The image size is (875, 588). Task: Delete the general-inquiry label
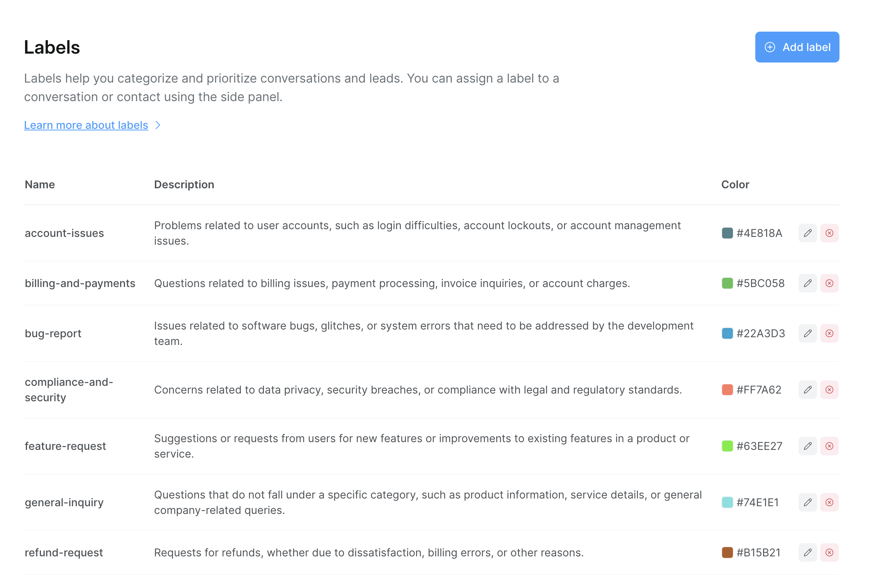pos(829,502)
